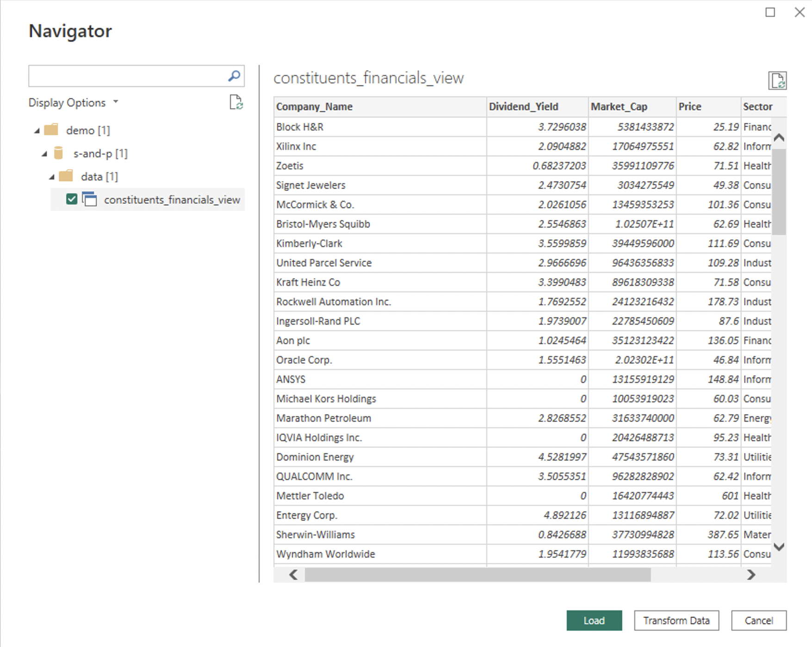Image resolution: width=812 pixels, height=647 pixels.
Task: Click the Rockwell Automation Inc. cell
Action: (380, 302)
